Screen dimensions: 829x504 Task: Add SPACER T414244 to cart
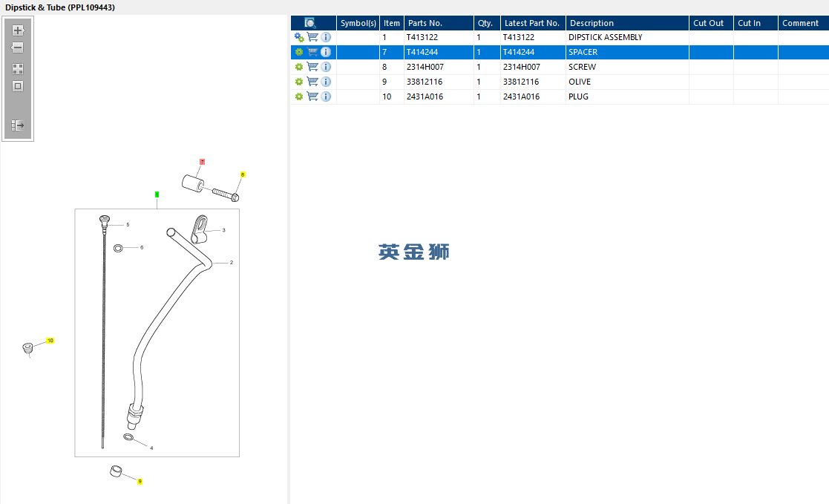coord(312,52)
